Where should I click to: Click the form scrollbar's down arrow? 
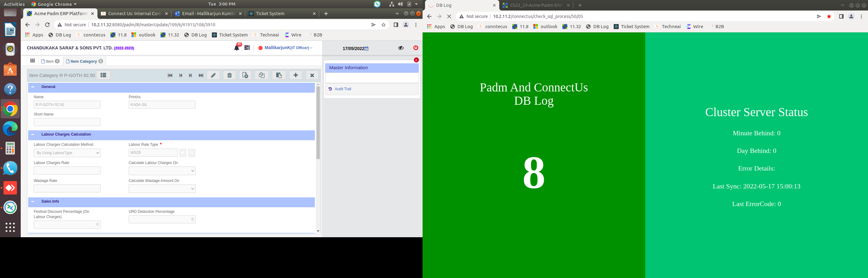318,231
